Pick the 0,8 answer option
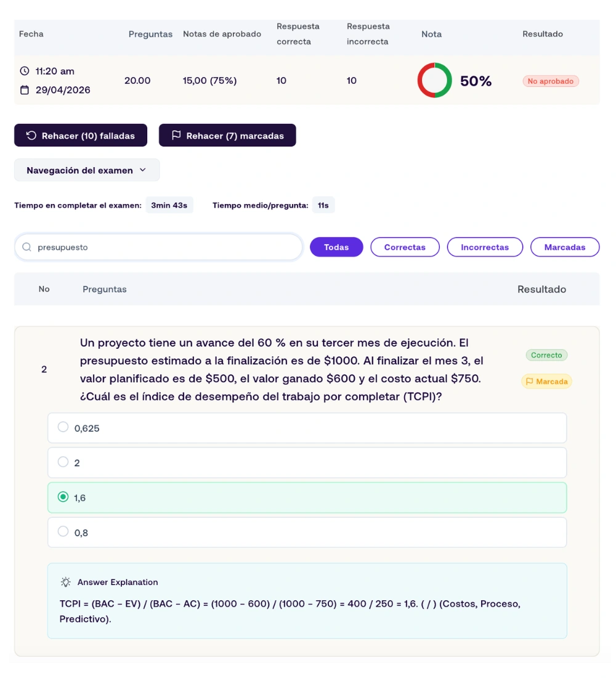The height and width of the screenshot is (678, 616). 307,533
